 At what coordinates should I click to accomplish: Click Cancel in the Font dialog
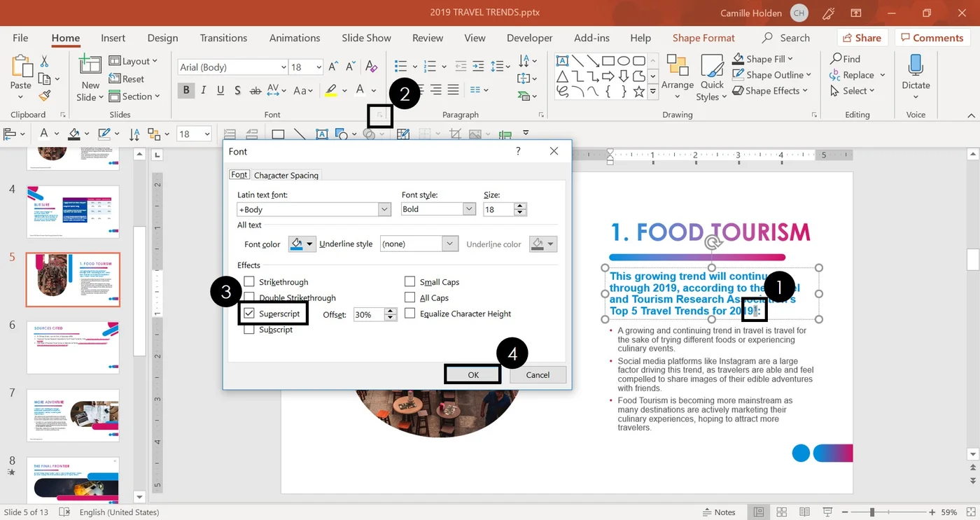coord(538,375)
